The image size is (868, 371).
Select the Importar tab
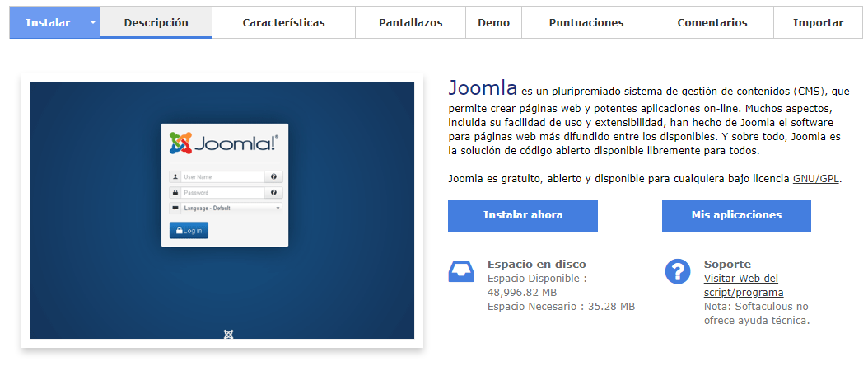tap(819, 23)
